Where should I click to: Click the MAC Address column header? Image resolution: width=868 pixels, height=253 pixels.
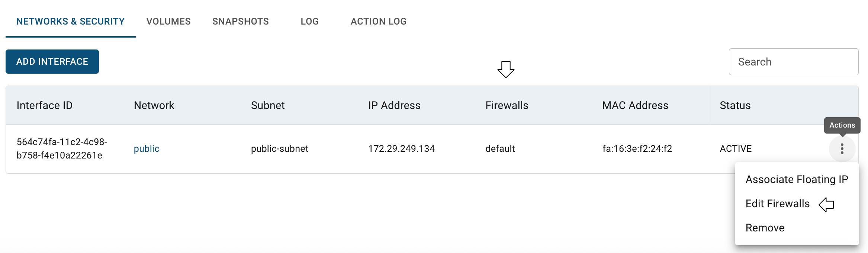click(635, 105)
